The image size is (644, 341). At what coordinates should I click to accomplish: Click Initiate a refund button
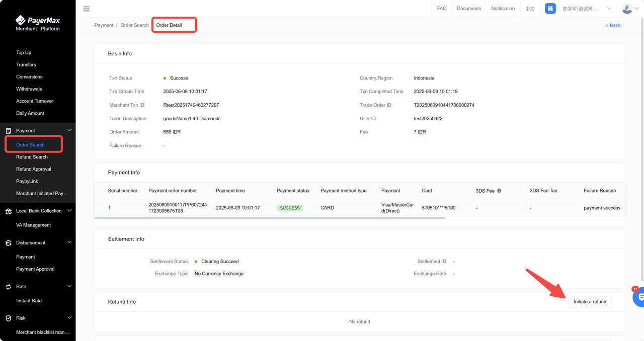pyautogui.click(x=590, y=302)
